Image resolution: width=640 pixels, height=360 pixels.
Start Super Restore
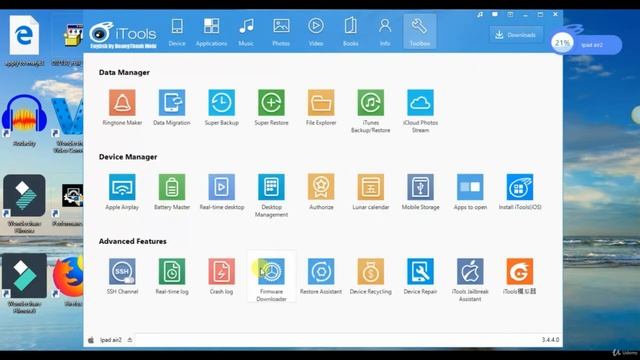(x=271, y=103)
